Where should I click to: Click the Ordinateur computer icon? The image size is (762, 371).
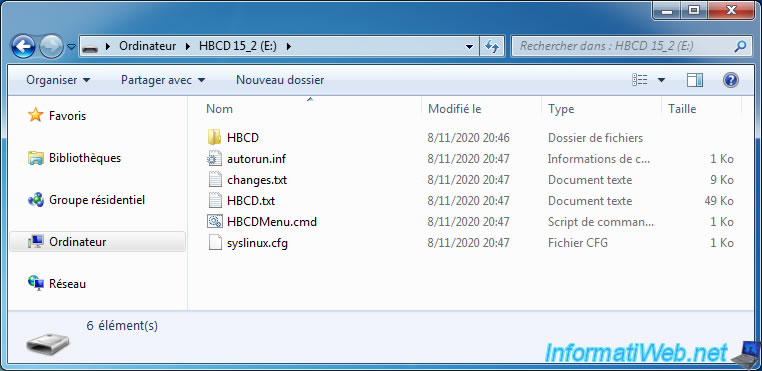click(35, 242)
